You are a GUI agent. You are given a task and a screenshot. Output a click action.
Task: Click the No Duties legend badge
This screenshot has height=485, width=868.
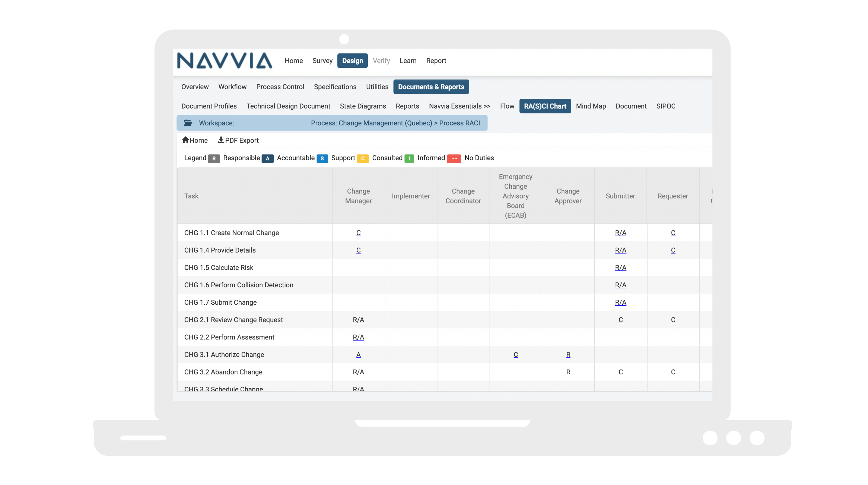click(x=454, y=158)
